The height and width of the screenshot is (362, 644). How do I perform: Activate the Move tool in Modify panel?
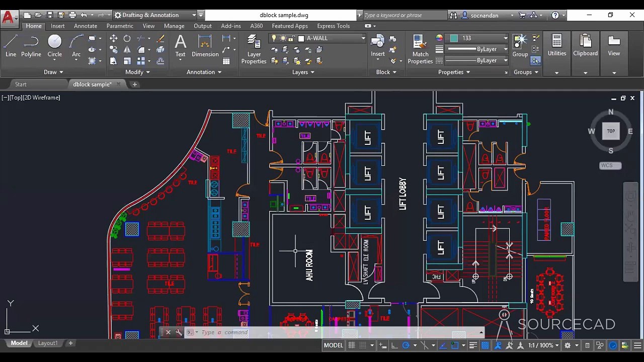114,39
